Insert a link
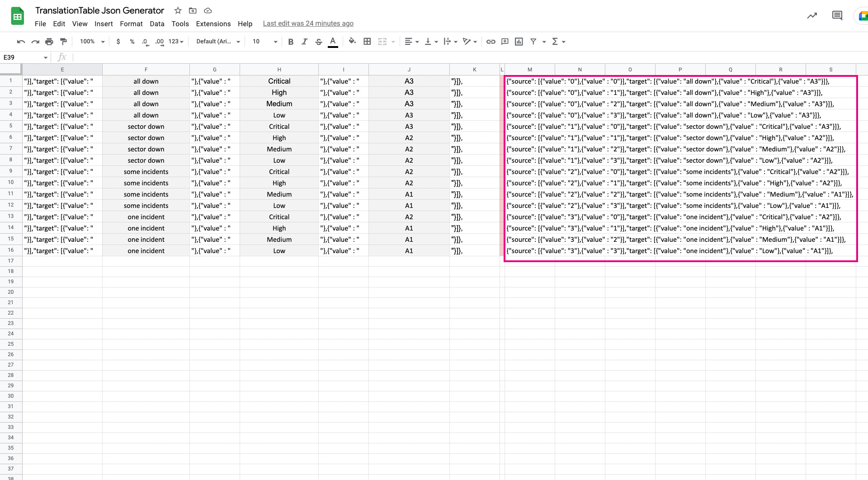This screenshot has height=480, width=868. point(491,42)
